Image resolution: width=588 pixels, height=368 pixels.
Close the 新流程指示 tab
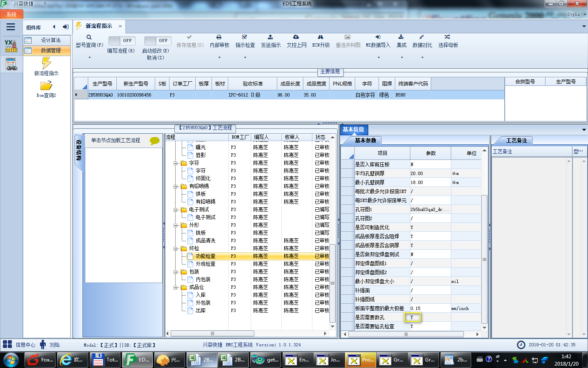point(120,26)
